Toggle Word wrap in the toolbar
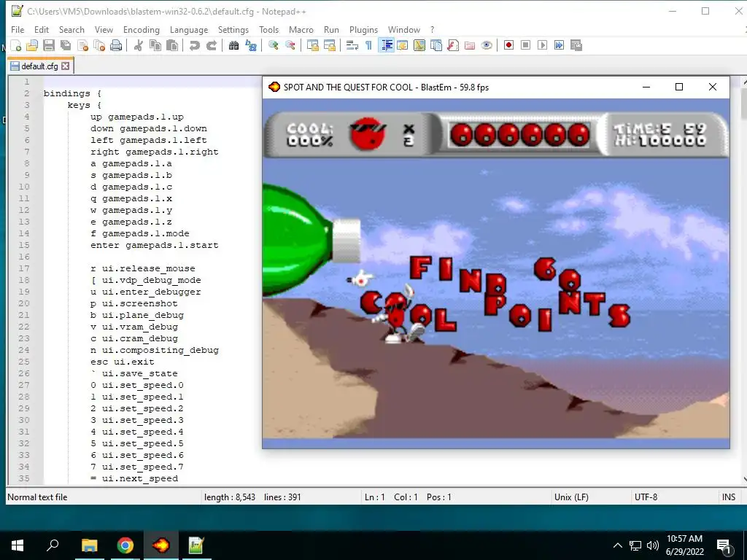Viewport: 747px width, 560px height. coord(352,46)
